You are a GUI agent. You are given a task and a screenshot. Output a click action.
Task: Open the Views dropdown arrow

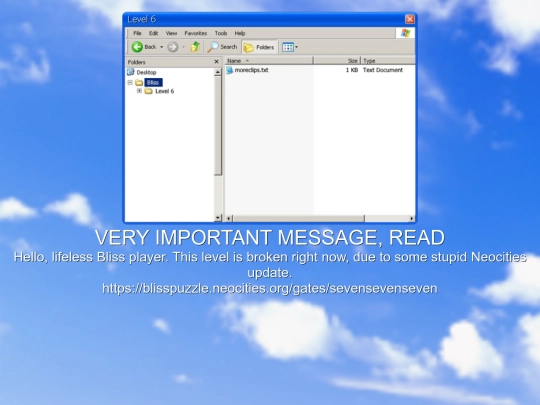297,47
